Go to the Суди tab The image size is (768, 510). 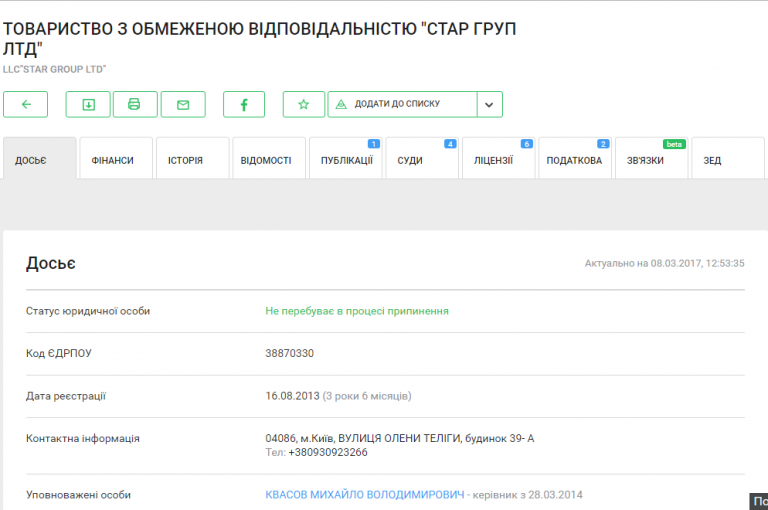pyautogui.click(x=421, y=160)
